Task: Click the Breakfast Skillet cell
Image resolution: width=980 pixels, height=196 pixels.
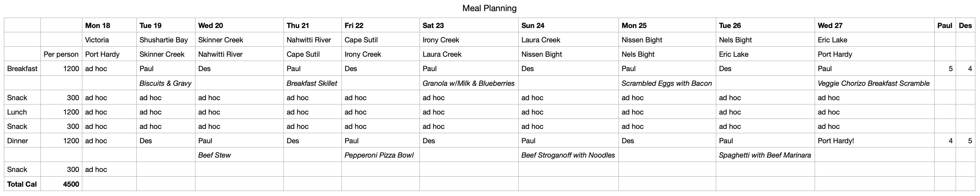Action: pyautogui.click(x=312, y=83)
